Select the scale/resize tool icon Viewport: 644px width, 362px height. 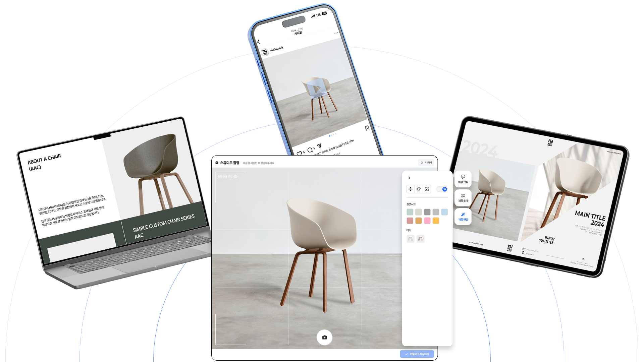[427, 189]
